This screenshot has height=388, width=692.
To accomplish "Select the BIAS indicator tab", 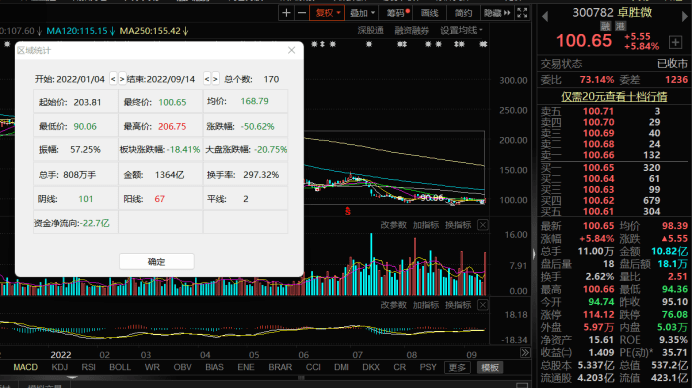I will click(x=214, y=367).
